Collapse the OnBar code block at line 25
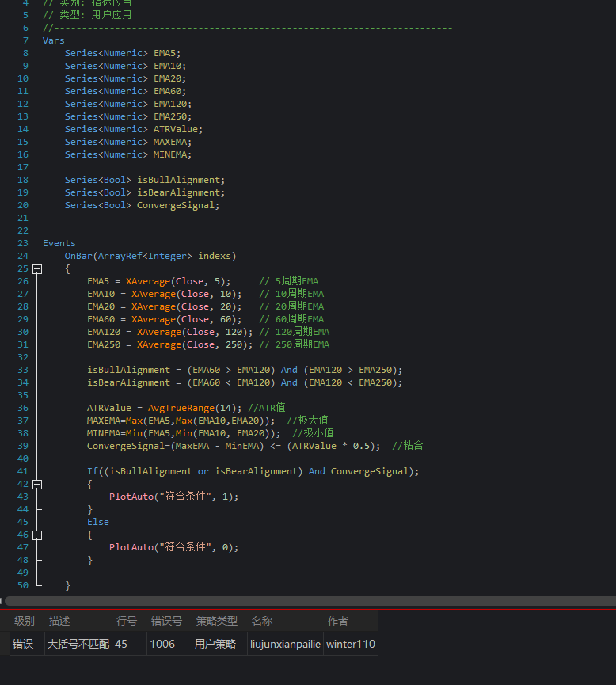The height and width of the screenshot is (685, 616). tap(37, 269)
